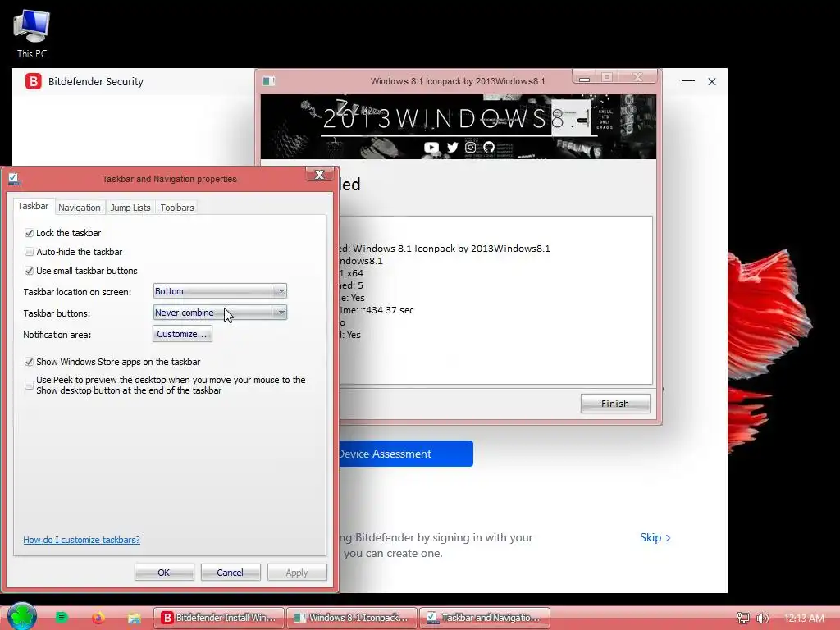Click OK in Taskbar properties dialog

pos(164,572)
